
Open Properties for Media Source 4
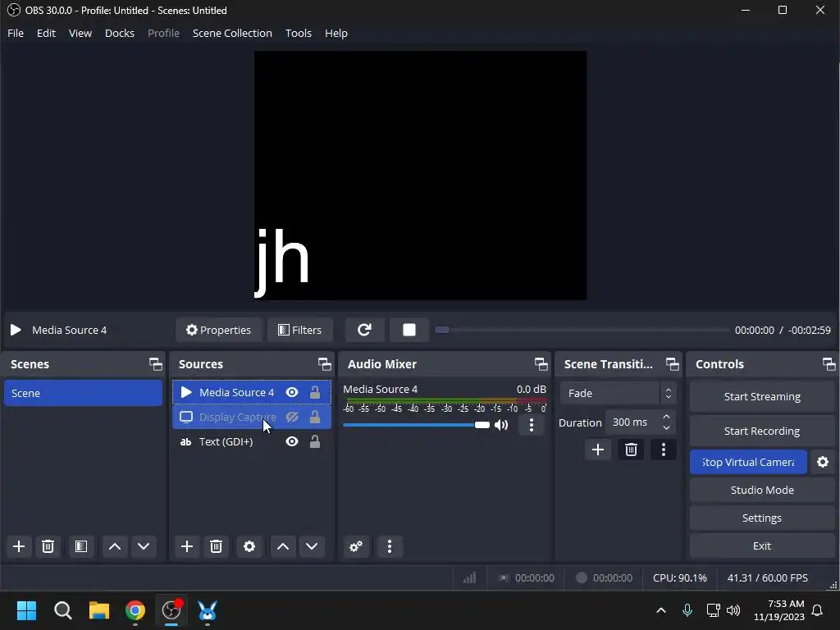click(218, 330)
